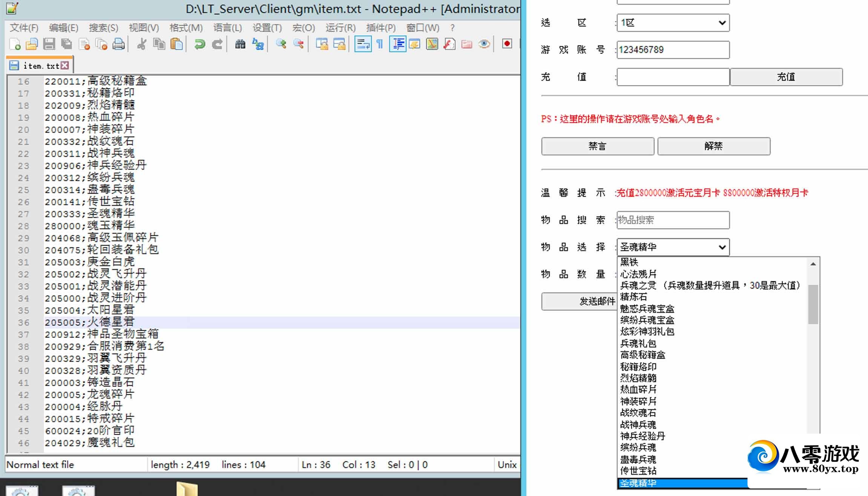Print the document using printer icon
Viewport: 868px width, 496px height.
point(118,44)
